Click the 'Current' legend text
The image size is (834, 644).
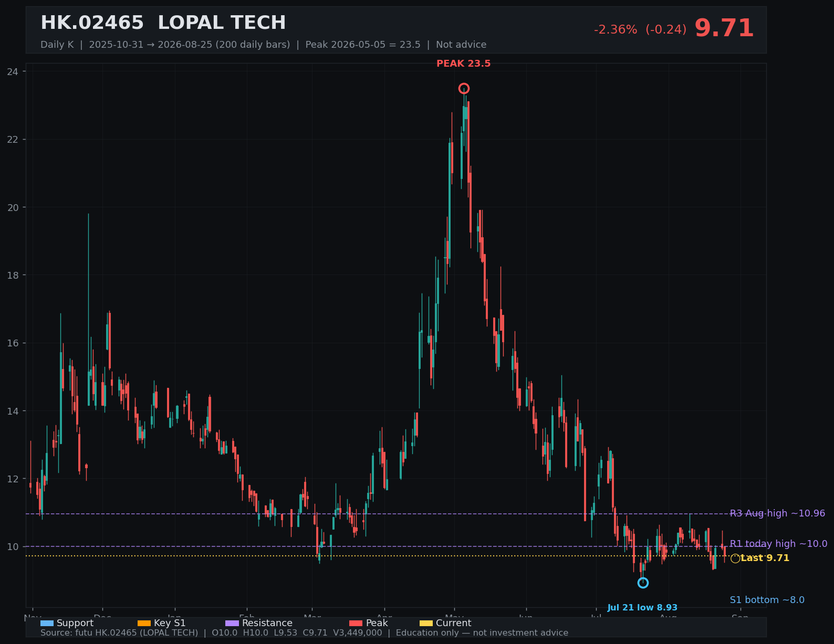[x=454, y=623]
